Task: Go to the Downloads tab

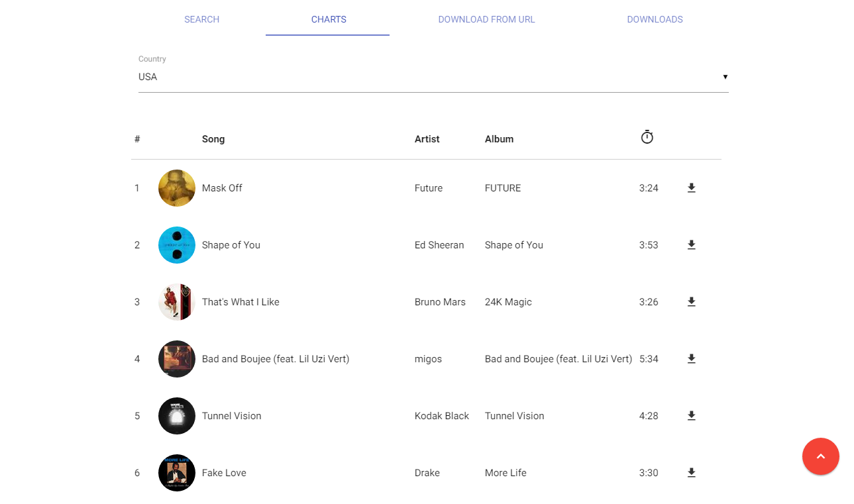Action: click(x=655, y=19)
